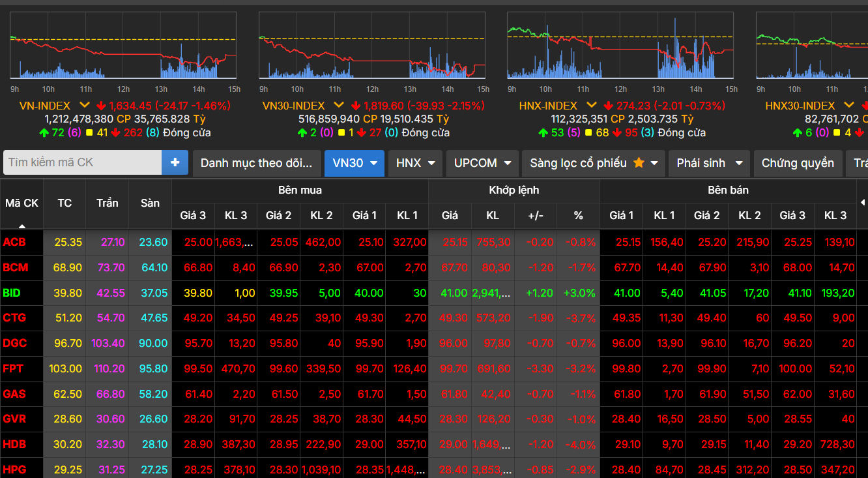Click HDB percent change -4.0%
Image resolution: width=868 pixels, height=478 pixels.
click(581, 444)
